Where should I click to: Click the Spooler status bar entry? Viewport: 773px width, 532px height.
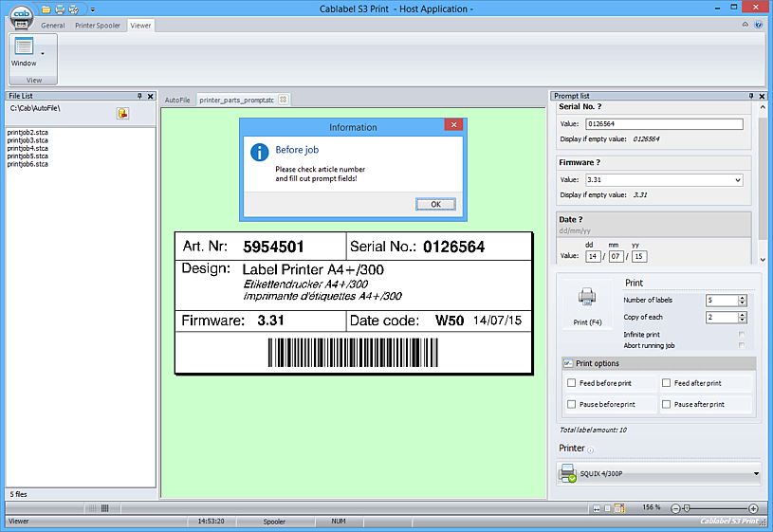point(274,522)
